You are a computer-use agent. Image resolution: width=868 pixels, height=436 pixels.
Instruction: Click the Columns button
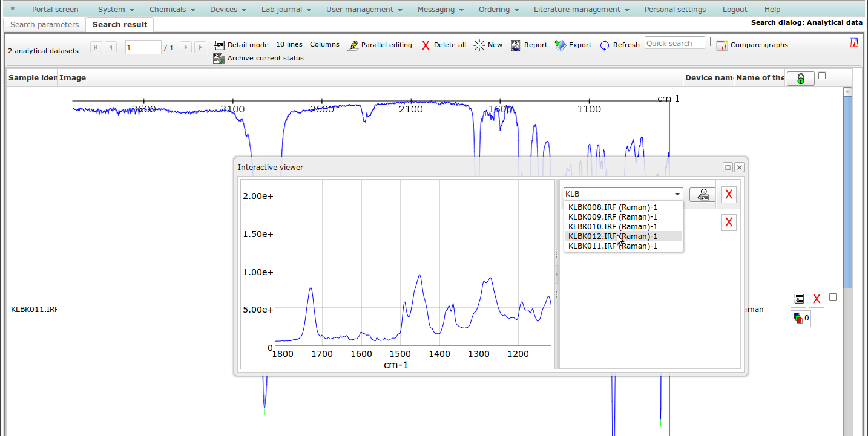coord(324,45)
